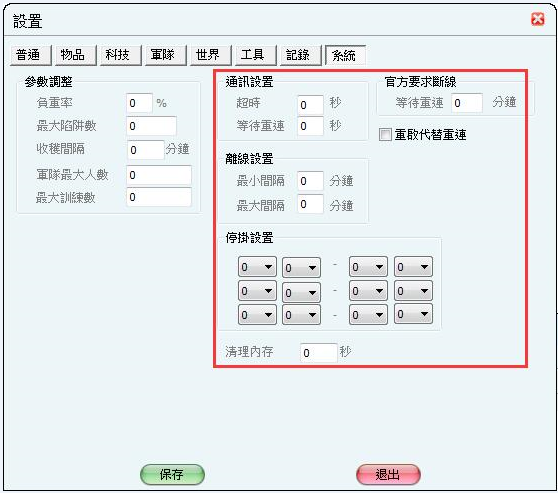Viewport: 558px width, 493px height.
Task: Focus the 最小間隔 minutes input field
Action: pos(310,181)
